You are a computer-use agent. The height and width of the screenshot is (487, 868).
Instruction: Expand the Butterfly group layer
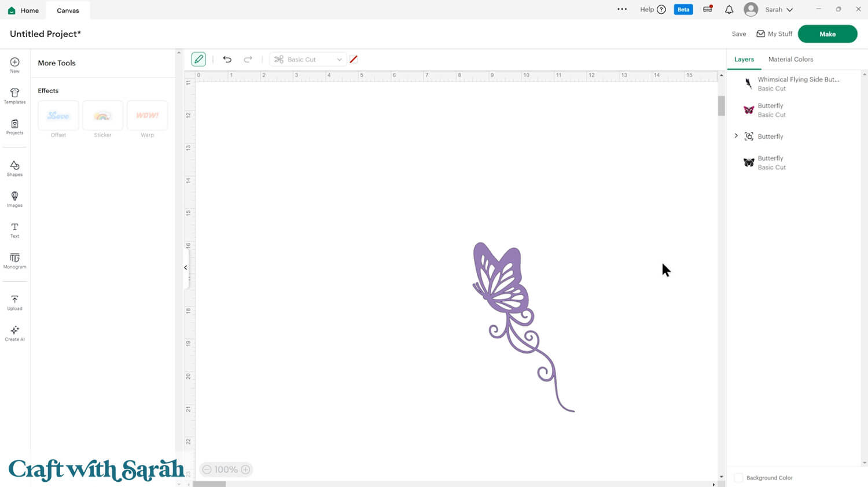[736, 136]
